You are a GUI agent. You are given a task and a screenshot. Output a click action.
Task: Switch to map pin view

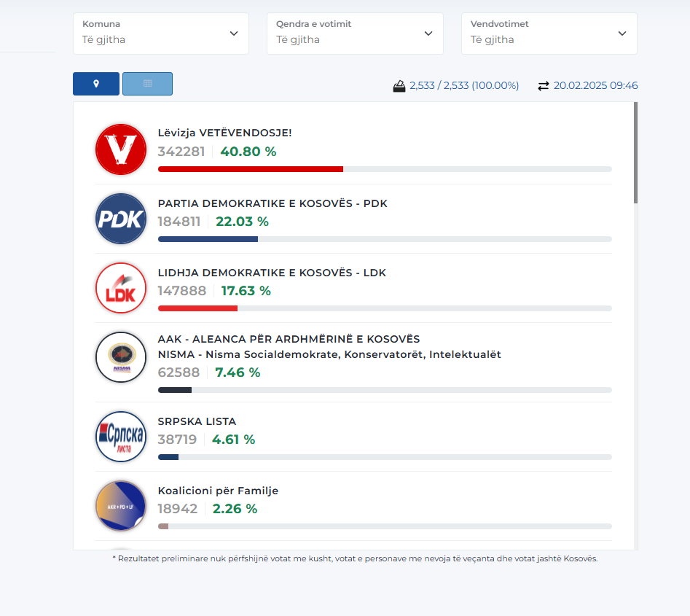tap(96, 84)
